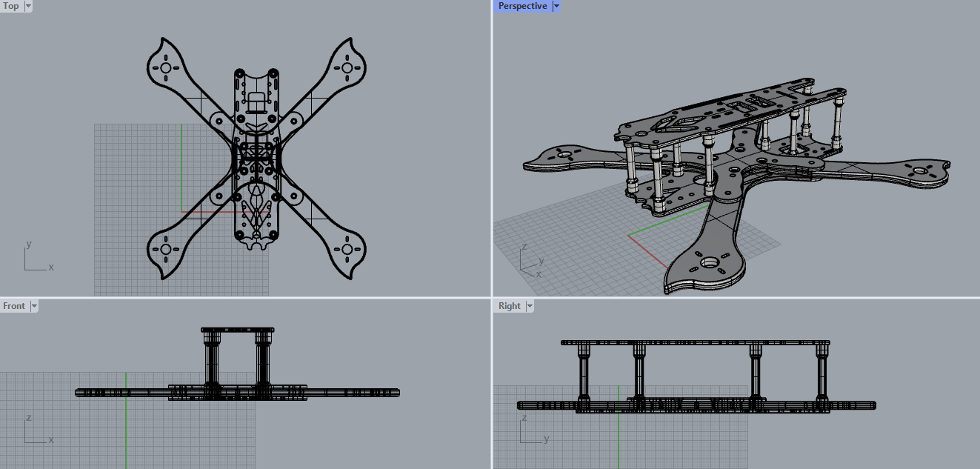Select the Front viewport title label

(14, 306)
